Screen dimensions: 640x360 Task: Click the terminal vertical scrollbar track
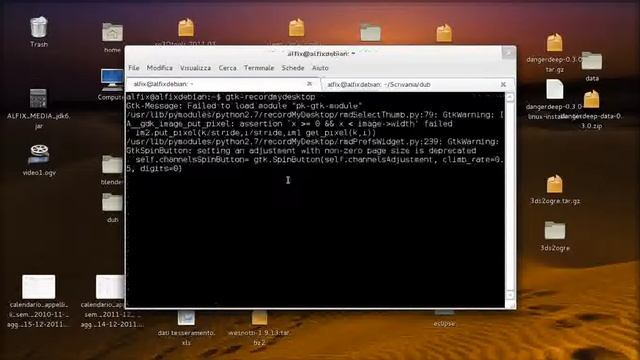tap(509, 196)
